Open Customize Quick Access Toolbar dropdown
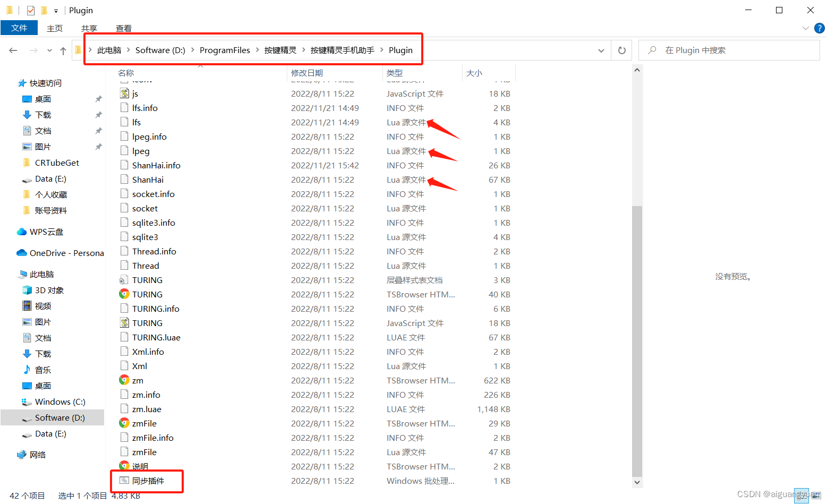 pyautogui.click(x=56, y=11)
